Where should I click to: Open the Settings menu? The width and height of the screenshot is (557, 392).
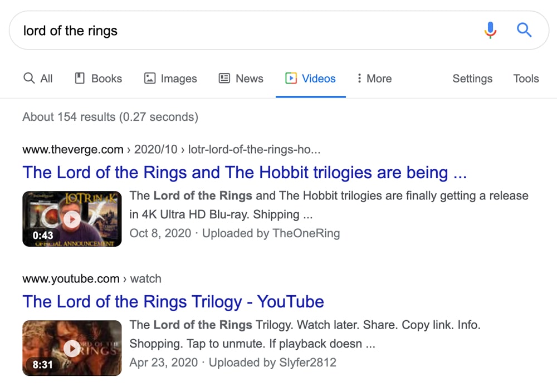click(472, 79)
